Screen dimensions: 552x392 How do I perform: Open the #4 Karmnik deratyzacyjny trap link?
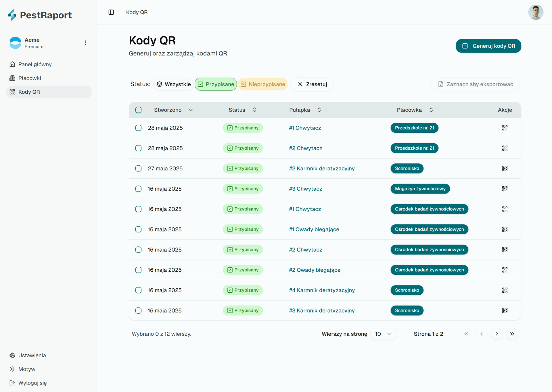click(x=322, y=290)
